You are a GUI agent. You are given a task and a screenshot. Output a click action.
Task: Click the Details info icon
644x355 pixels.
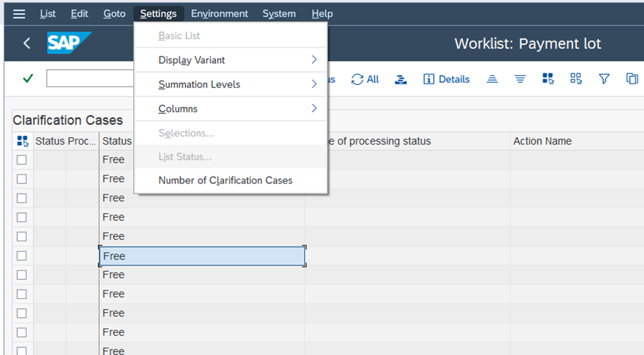pyautogui.click(x=428, y=79)
